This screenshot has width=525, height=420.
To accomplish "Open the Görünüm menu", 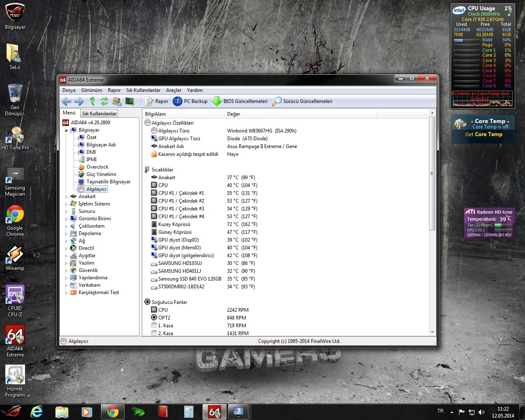I will (91, 90).
